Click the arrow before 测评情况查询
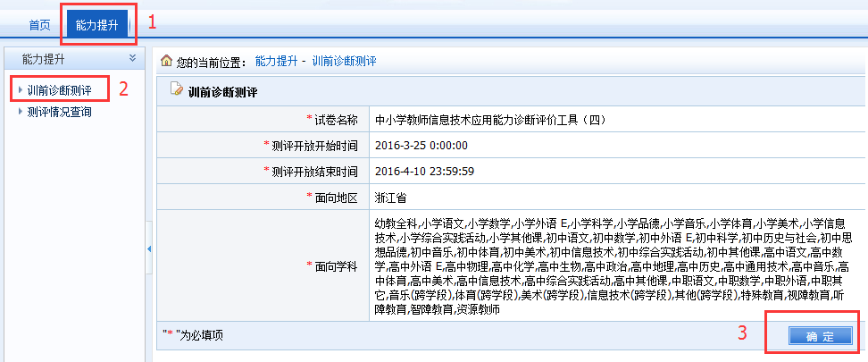The image size is (868, 362). coord(21,112)
